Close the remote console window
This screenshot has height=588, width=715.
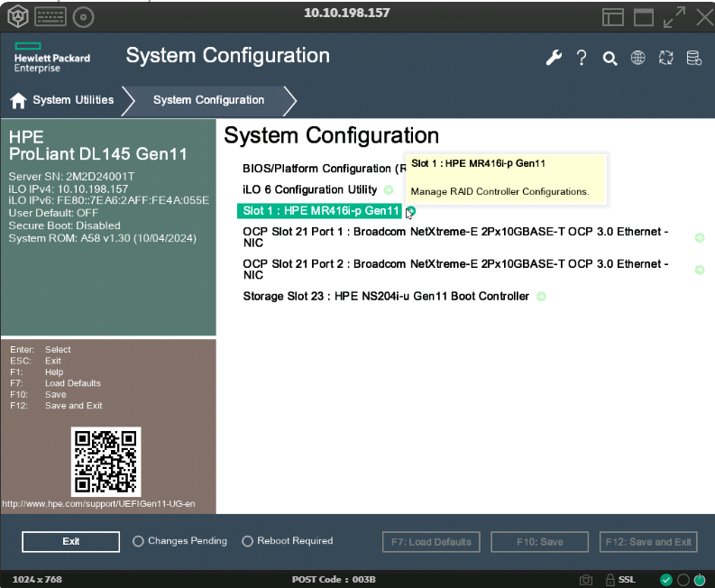[705, 17]
